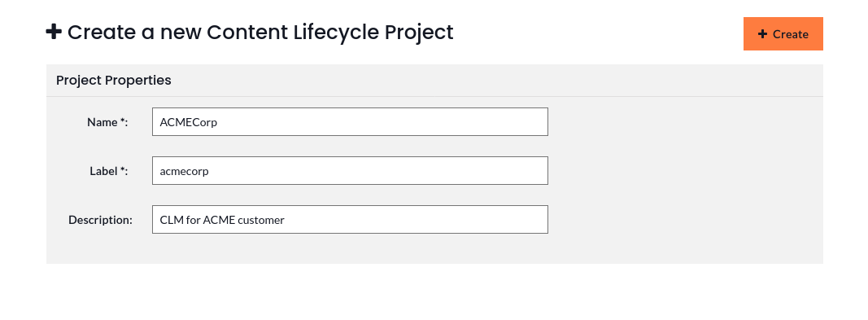
Task: Click the required asterisk next to Label
Action: [122, 169]
